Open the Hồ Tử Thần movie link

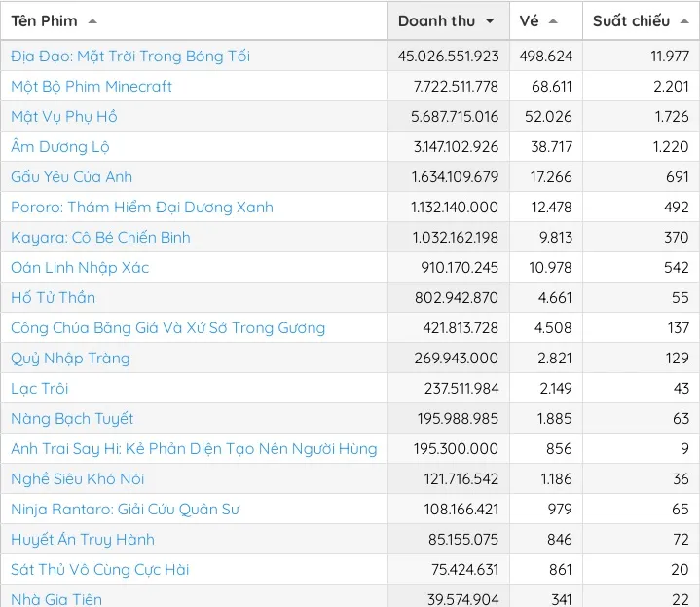click(x=53, y=297)
